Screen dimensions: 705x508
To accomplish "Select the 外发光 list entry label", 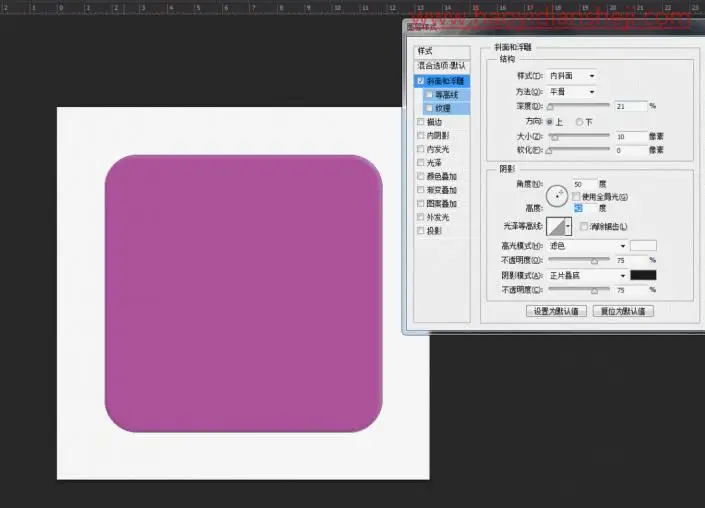I will click(x=438, y=217).
